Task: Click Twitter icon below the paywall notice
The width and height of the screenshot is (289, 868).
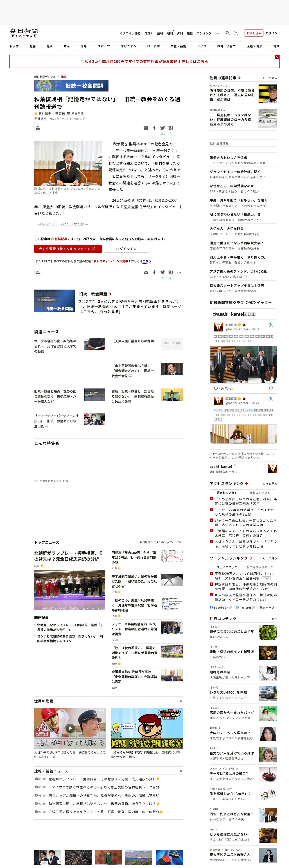Action: coord(163,272)
